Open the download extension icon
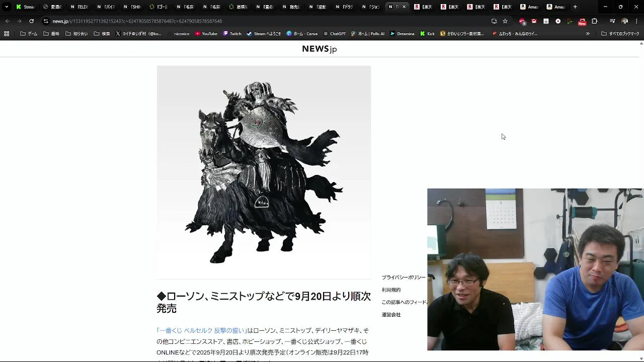The width and height of the screenshot is (644, 362). coord(546,21)
